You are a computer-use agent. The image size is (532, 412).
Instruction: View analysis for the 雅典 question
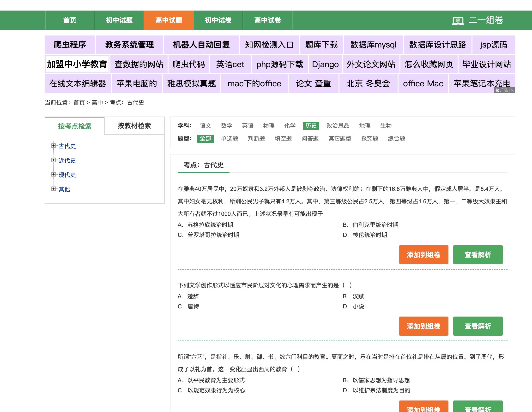tap(478, 254)
